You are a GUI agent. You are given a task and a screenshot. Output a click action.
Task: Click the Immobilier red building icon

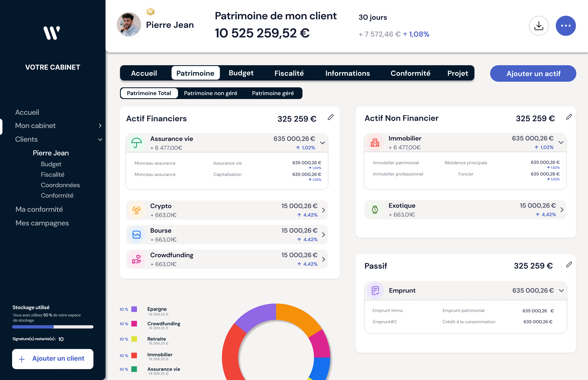(375, 142)
